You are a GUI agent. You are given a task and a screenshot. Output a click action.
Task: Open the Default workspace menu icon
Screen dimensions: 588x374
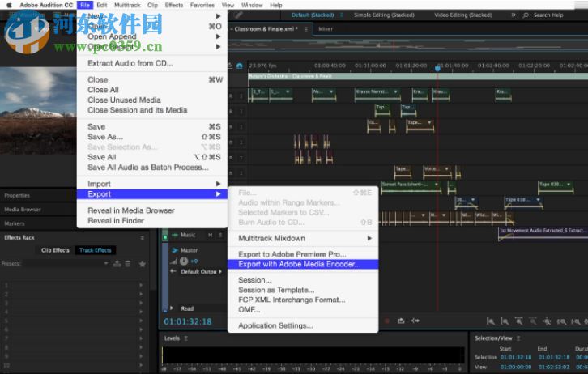[342, 15]
